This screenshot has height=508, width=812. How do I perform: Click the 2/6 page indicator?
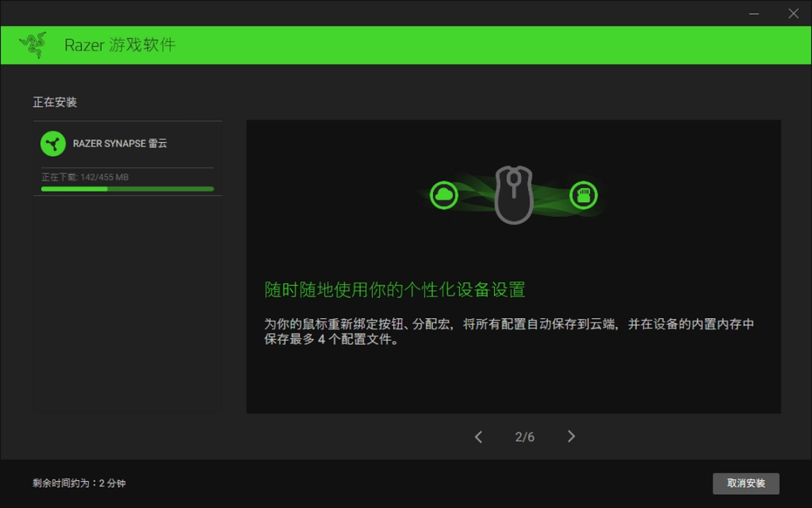tap(525, 437)
